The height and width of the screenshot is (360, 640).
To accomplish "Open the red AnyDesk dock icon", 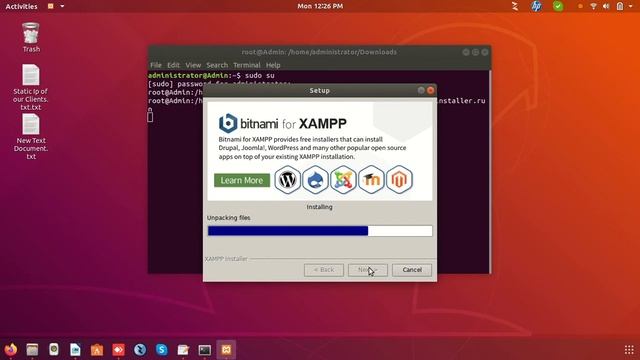I will click(118, 350).
